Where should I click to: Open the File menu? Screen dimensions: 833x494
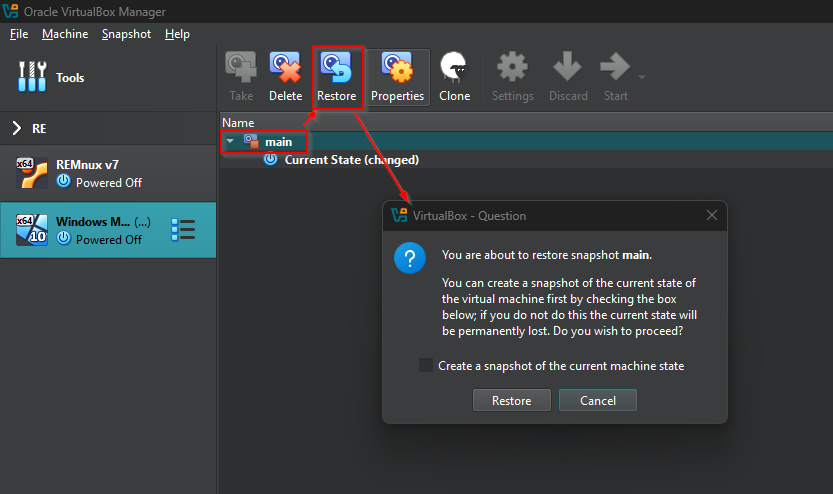coord(19,34)
